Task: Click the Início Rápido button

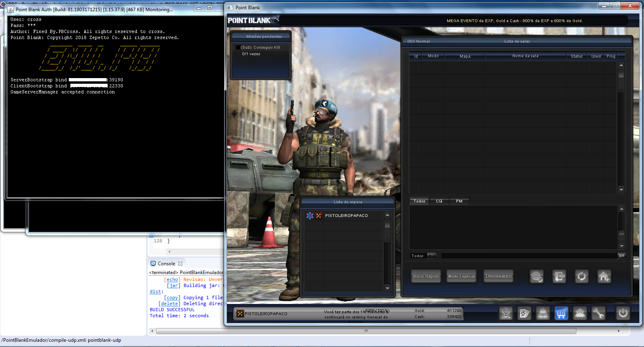Action: click(426, 276)
